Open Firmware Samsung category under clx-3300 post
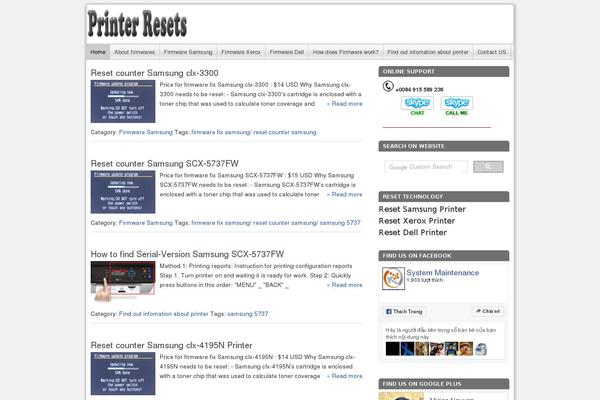Screen dimensions: 600x400 click(x=146, y=132)
